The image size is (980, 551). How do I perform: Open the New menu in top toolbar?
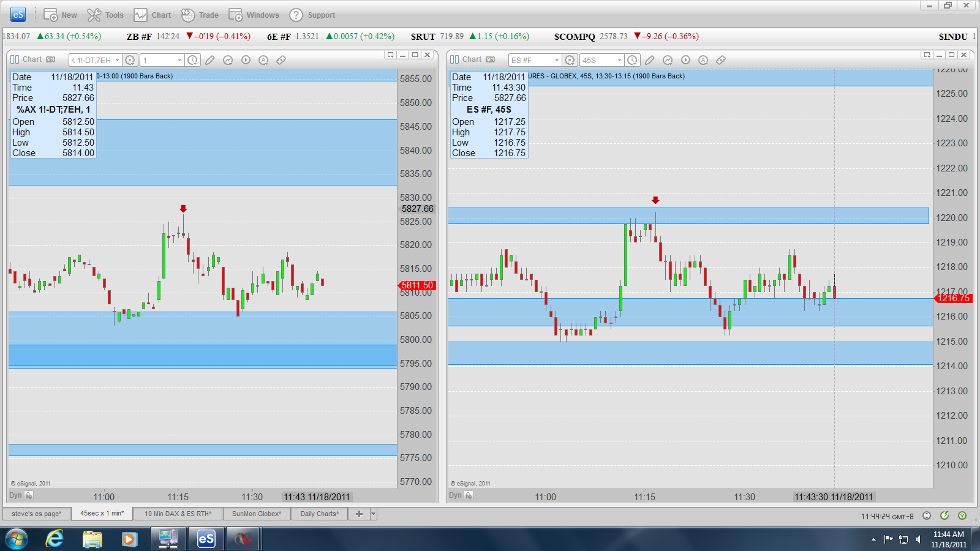tap(60, 15)
